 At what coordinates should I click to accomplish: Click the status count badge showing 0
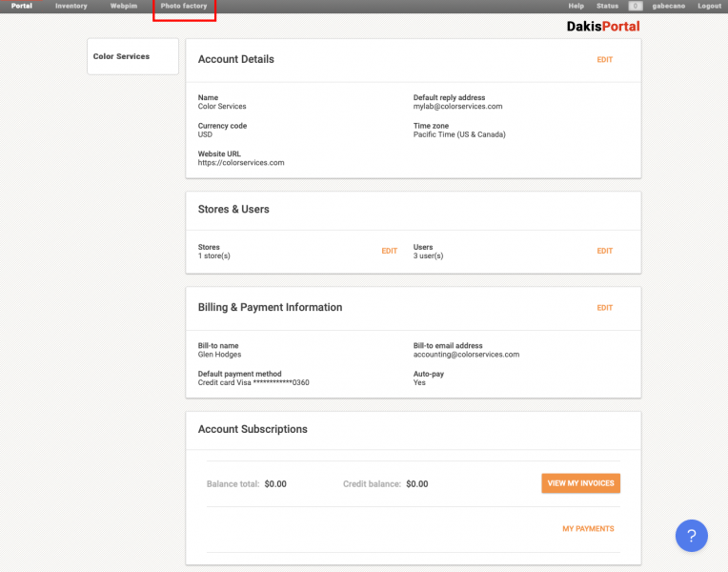[x=635, y=7]
